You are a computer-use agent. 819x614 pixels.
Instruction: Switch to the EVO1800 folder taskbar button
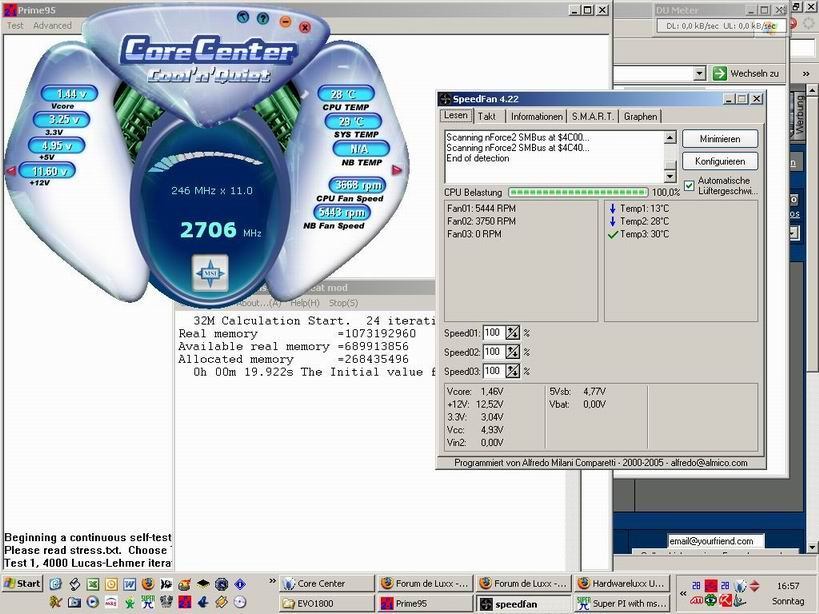click(327, 604)
